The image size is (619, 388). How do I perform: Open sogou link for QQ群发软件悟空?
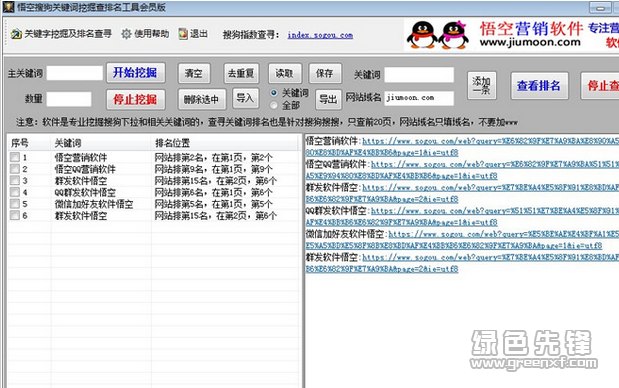click(495, 211)
